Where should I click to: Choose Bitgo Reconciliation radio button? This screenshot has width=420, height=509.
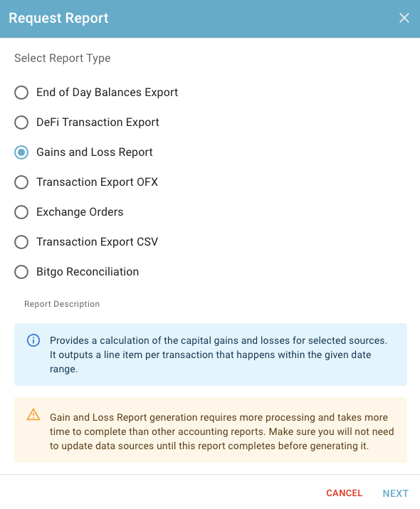click(21, 272)
